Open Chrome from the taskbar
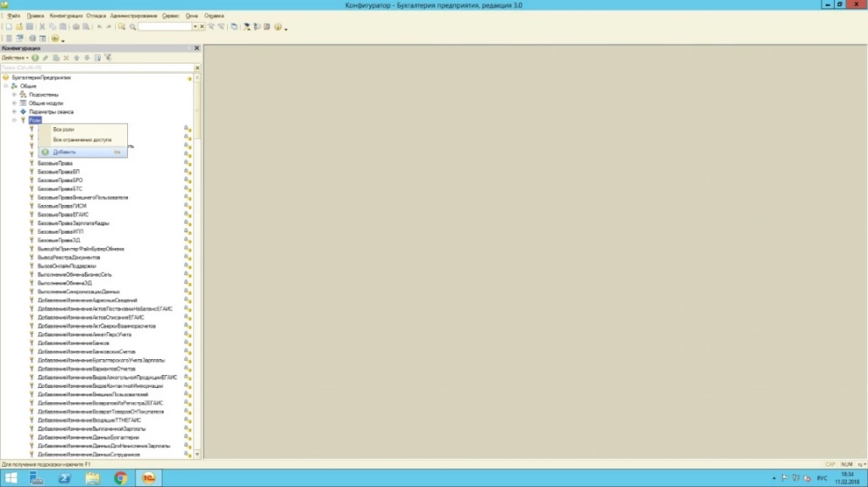The width and height of the screenshot is (868, 487). click(120, 478)
